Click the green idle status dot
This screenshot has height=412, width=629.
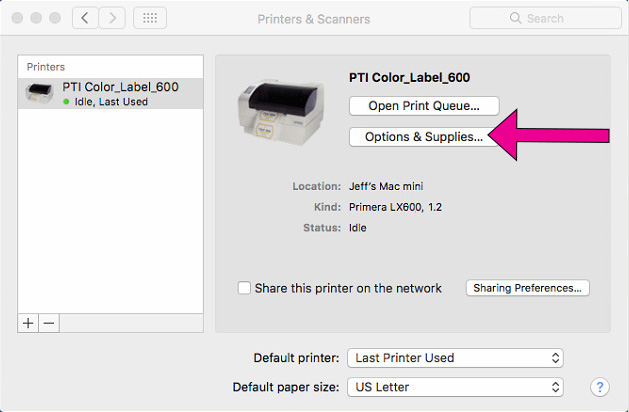(66, 102)
